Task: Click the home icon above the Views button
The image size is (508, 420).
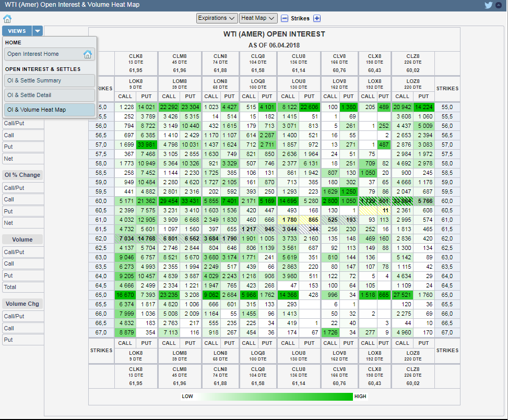Action: [7, 19]
